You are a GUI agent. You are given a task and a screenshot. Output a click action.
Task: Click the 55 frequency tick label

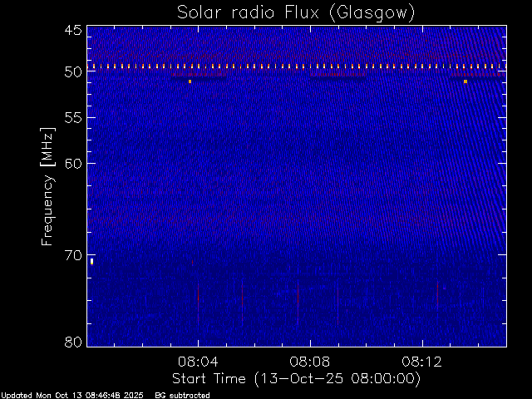(x=73, y=118)
